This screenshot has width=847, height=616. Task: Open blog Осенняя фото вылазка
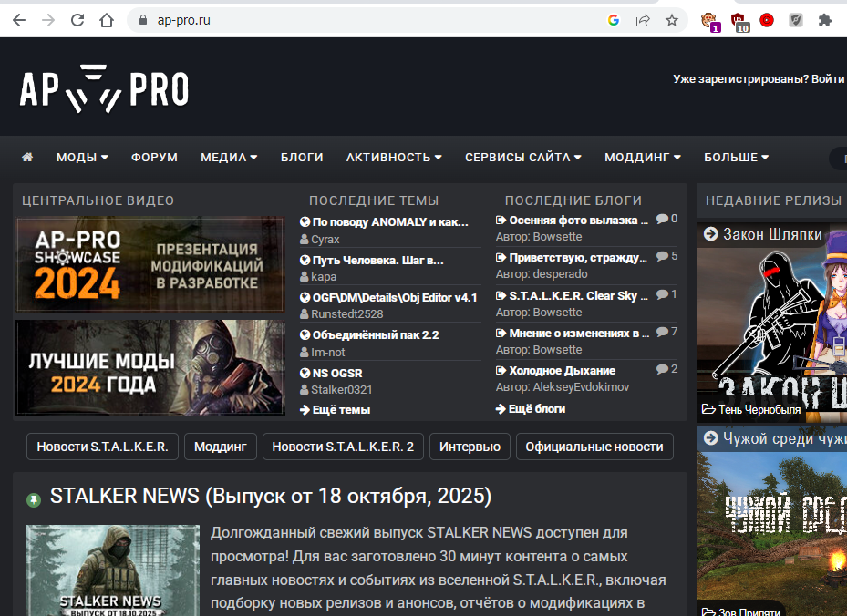578,221
